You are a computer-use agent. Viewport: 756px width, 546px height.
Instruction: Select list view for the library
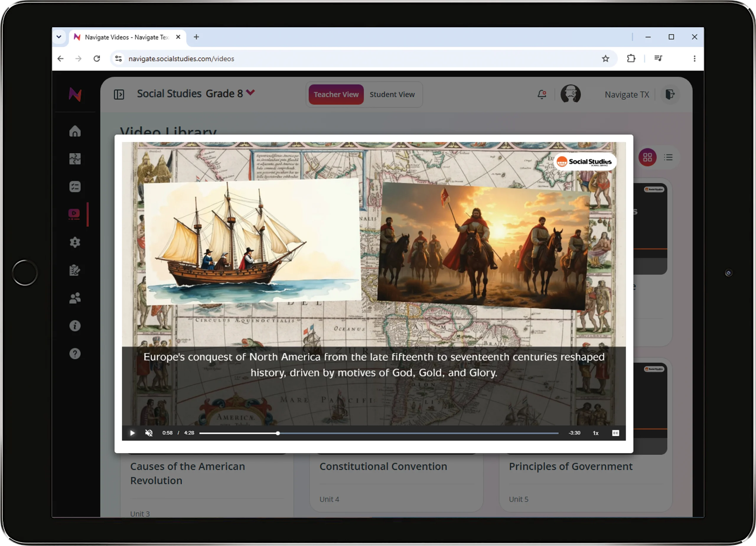pyautogui.click(x=668, y=157)
